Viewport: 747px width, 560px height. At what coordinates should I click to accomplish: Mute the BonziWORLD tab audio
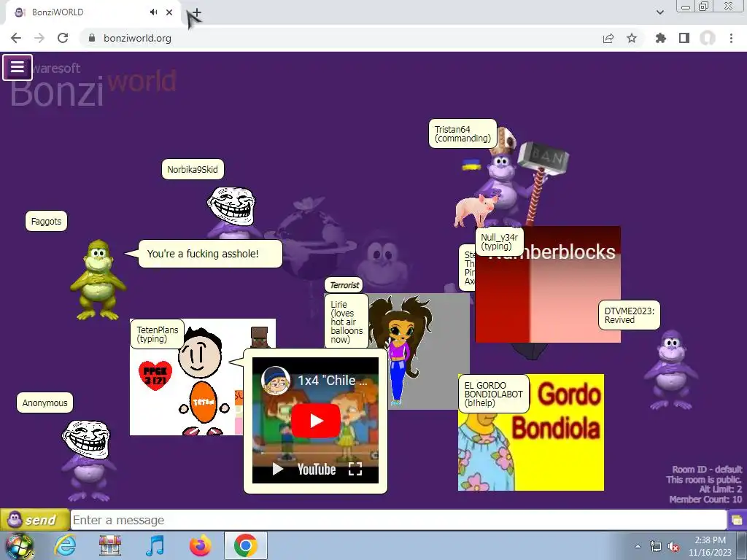pos(153,12)
